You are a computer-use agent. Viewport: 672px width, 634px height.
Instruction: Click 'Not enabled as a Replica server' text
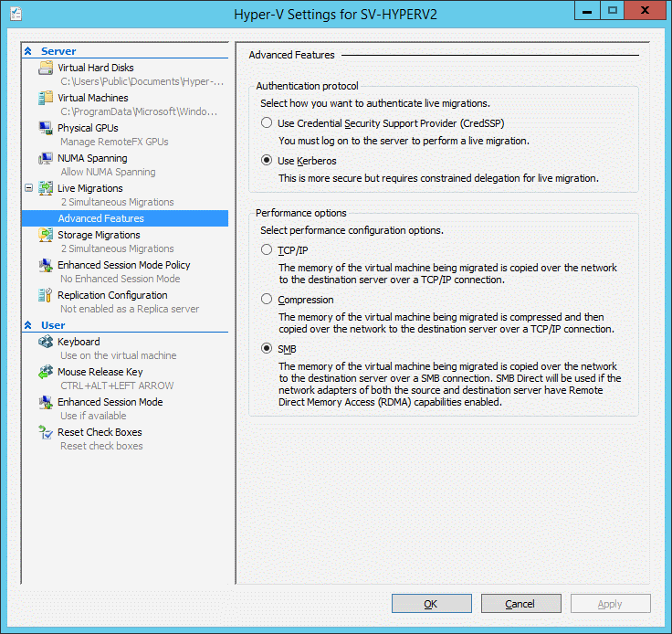[x=130, y=309]
